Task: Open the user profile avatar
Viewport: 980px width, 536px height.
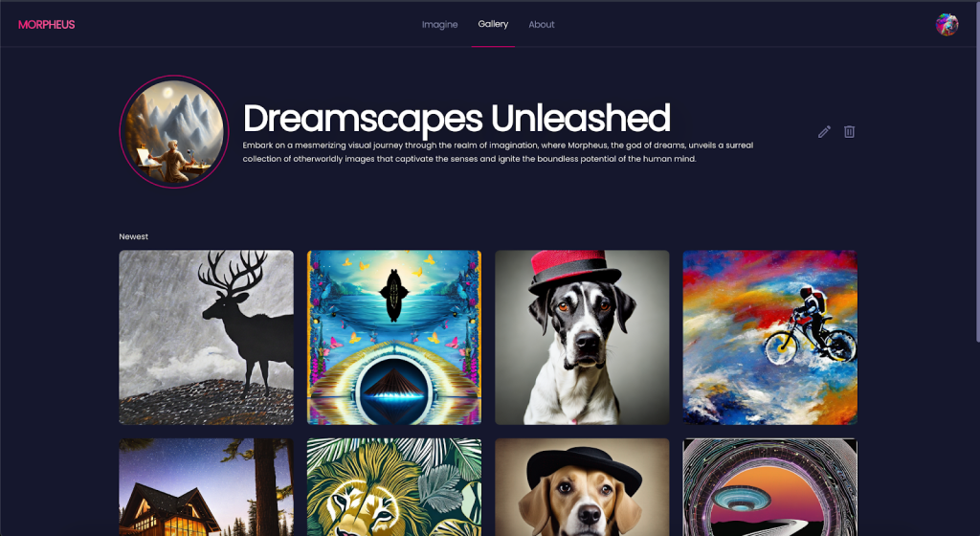Action: [x=947, y=25]
